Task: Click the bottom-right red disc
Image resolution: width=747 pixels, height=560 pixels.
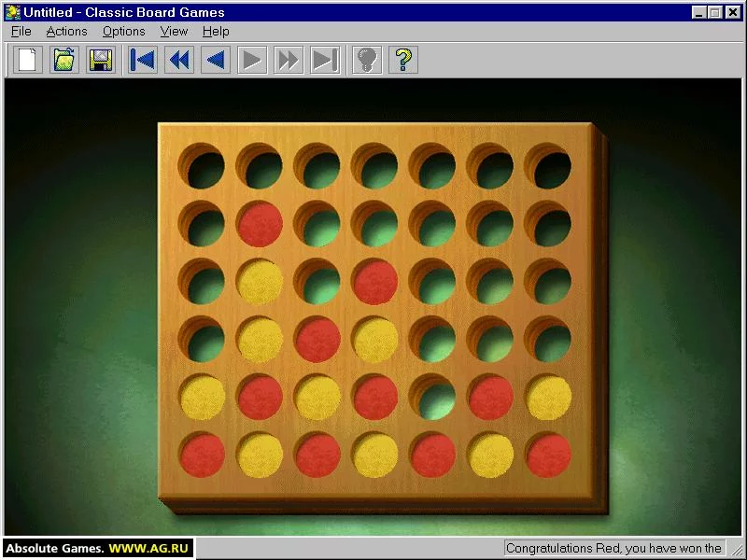Action: pyautogui.click(x=548, y=455)
